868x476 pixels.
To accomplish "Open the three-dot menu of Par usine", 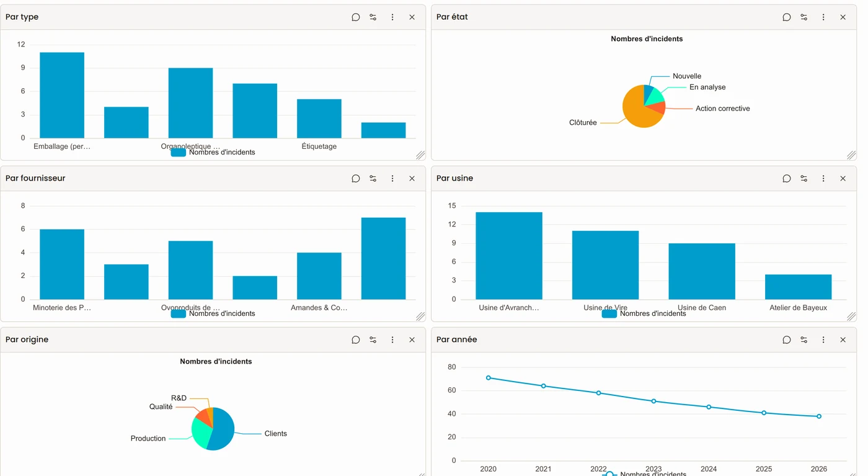I will coord(823,179).
